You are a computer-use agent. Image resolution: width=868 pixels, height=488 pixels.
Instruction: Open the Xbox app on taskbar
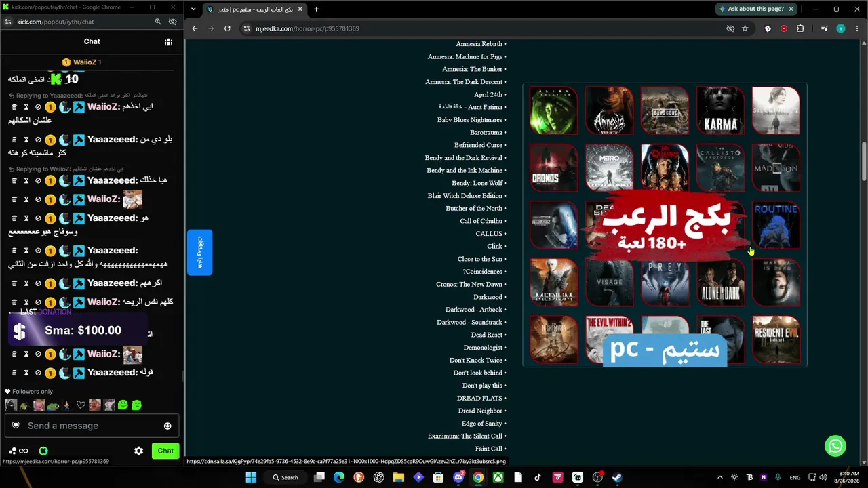[498, 477]
